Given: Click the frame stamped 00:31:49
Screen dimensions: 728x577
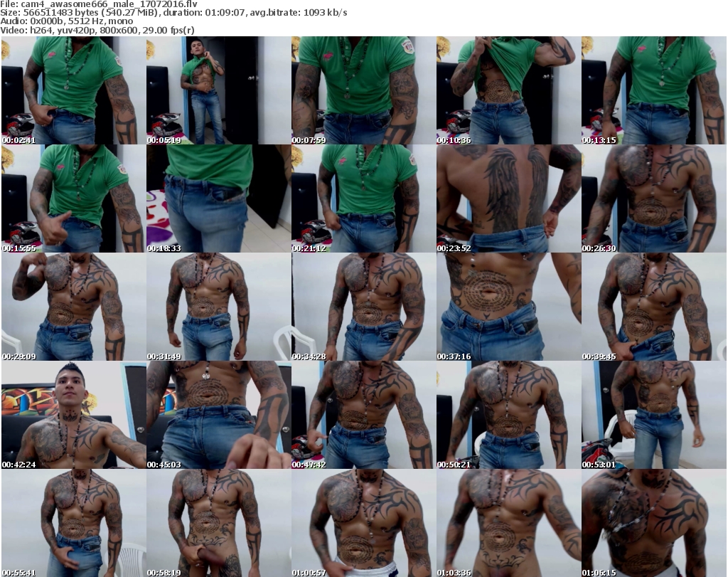Looking at the screenshot, I should (x=219, y=307).
